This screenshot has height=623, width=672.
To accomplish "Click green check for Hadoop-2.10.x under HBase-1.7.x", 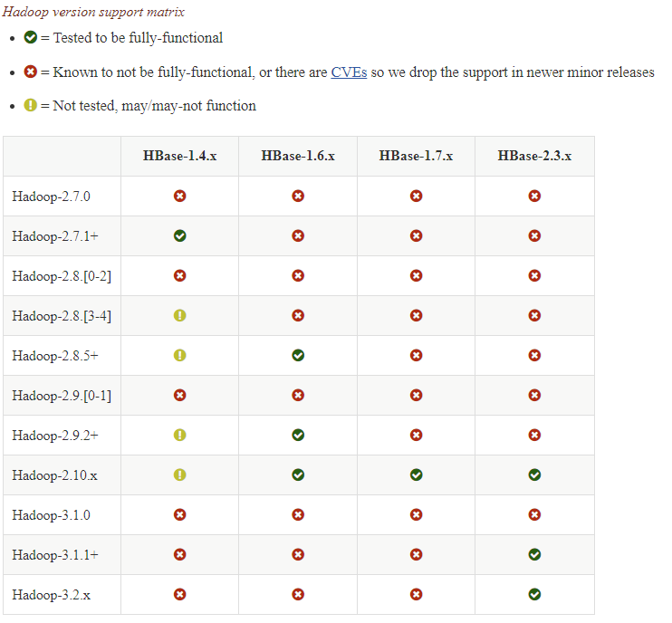I will point(416,474).
